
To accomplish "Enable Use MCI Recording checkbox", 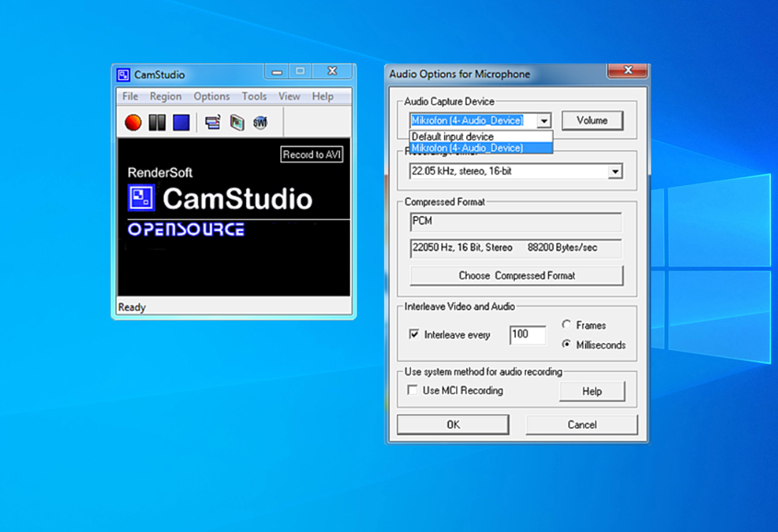I will 412,390.
